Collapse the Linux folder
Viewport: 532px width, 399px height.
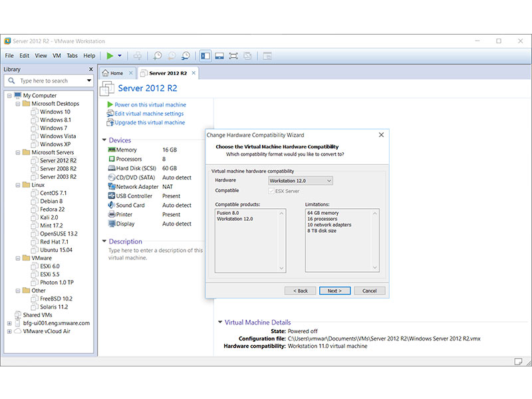pos(18,186)
